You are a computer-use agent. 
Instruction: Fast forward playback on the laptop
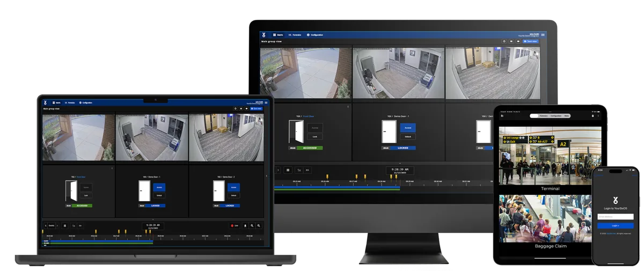click(80, 226)
